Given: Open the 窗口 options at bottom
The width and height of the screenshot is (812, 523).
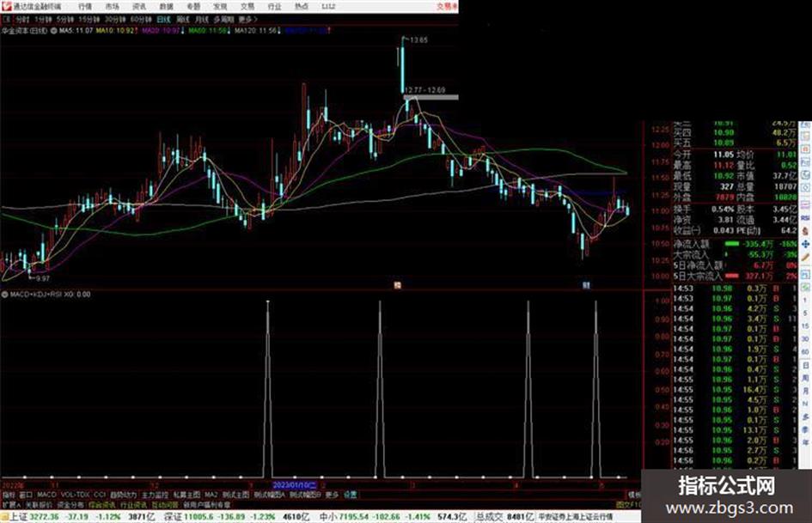Looking at the screenshot, I should [26, 495].
